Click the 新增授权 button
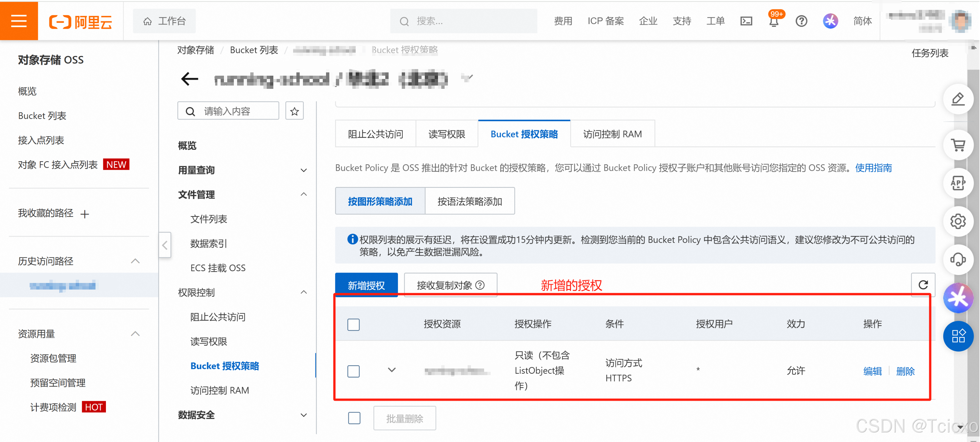Viewport: 980px width, 442px height. (366, 285)
